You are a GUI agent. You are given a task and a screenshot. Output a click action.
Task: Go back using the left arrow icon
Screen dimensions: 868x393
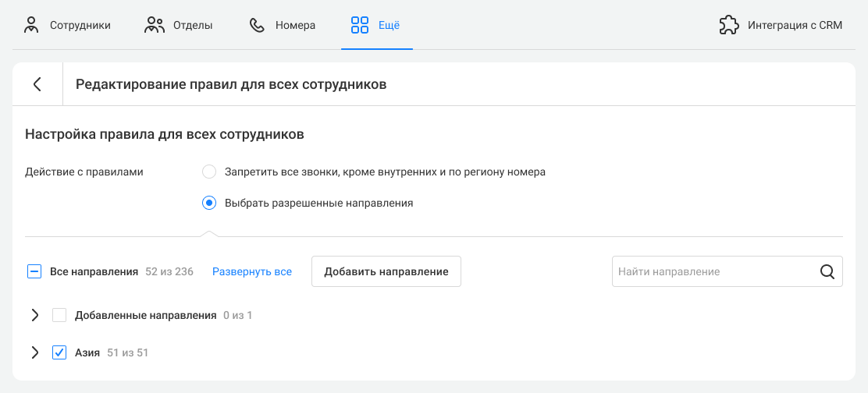click(37, 84)
